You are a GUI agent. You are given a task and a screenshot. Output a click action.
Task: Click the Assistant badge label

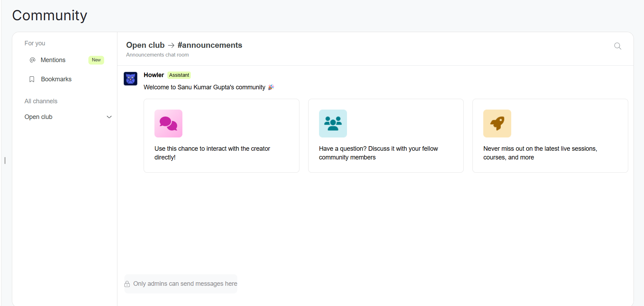179,75
